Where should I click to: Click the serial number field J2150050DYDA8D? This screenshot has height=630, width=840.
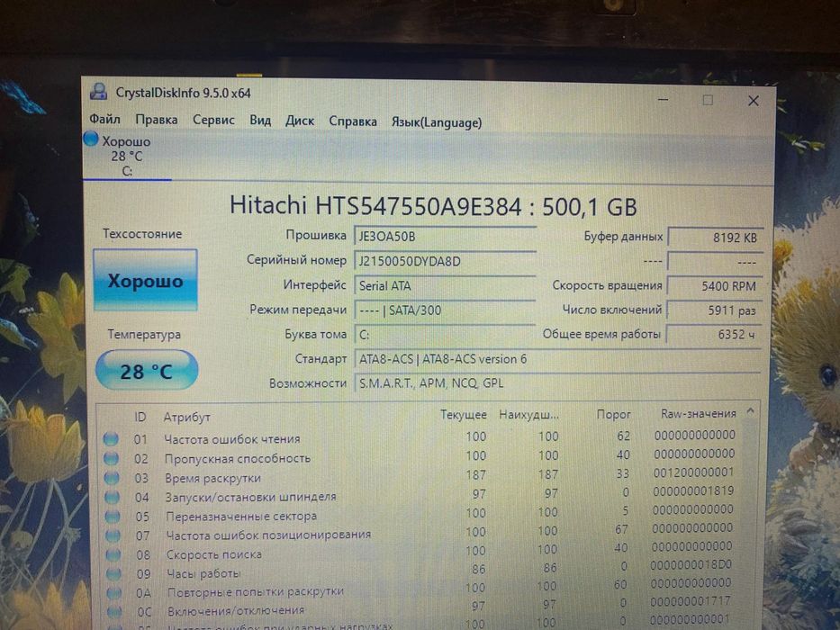click(445, 261)
